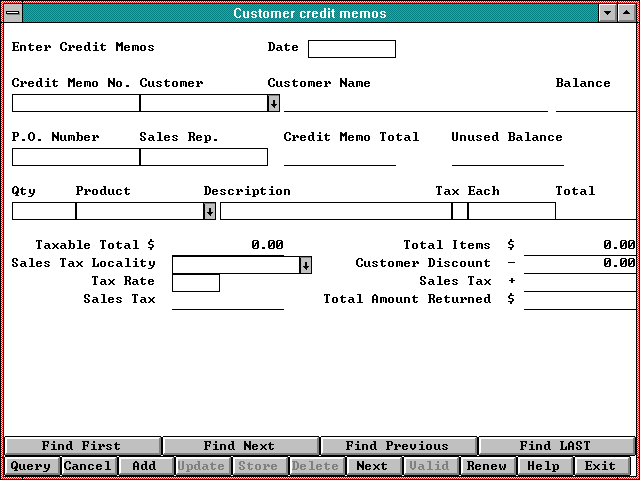The image size is (640, 480).
Task: Expand the Customer dropdown arrow
Action: 273,103
